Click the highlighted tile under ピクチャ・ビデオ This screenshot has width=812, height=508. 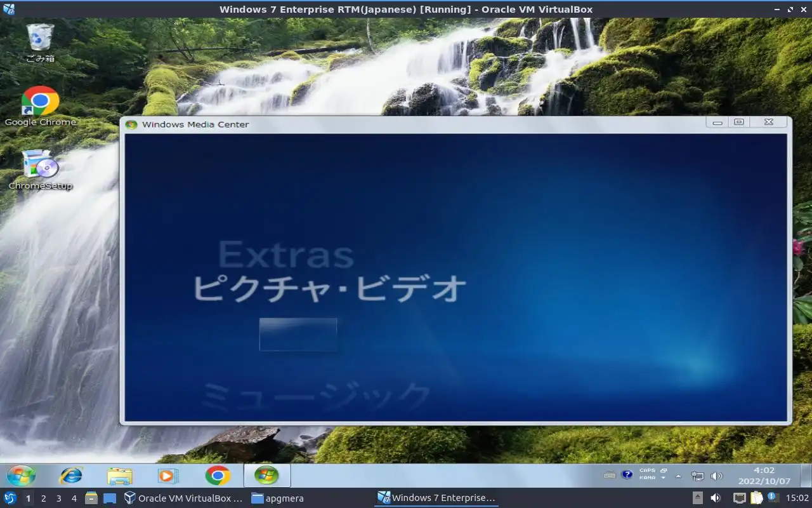point(298,334)
